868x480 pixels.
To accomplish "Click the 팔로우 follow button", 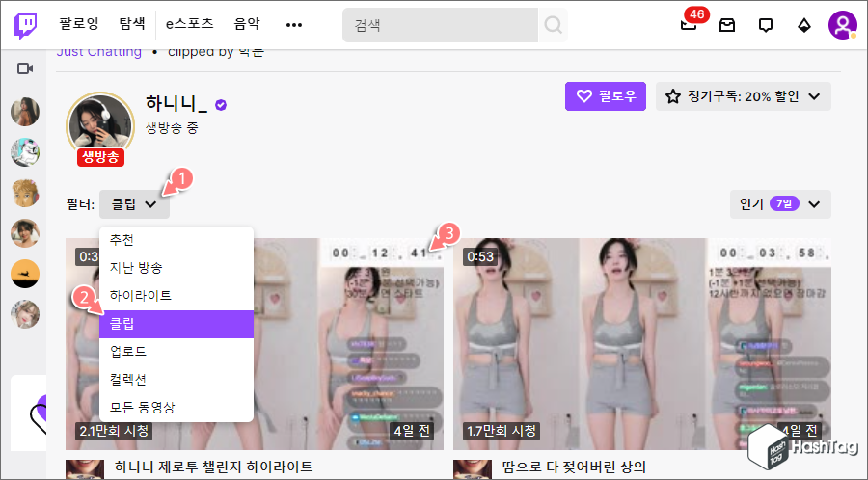I will pos(606,96).
